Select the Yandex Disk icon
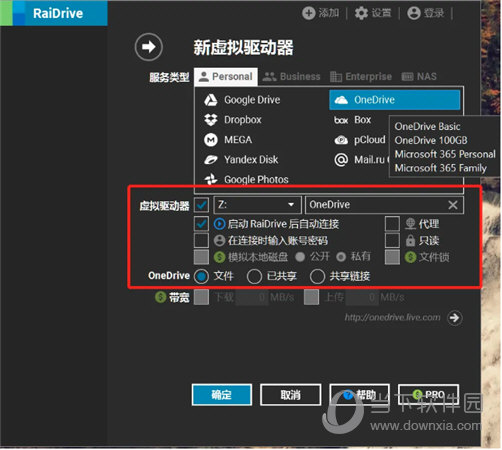The image size is (502, 450). (211, 160)
